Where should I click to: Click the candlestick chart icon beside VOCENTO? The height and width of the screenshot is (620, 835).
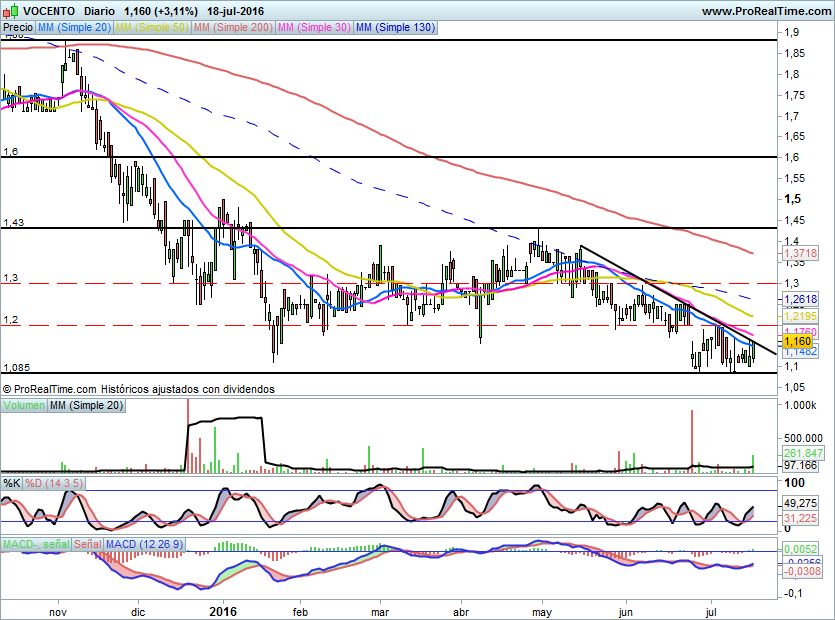click(10, 11)
